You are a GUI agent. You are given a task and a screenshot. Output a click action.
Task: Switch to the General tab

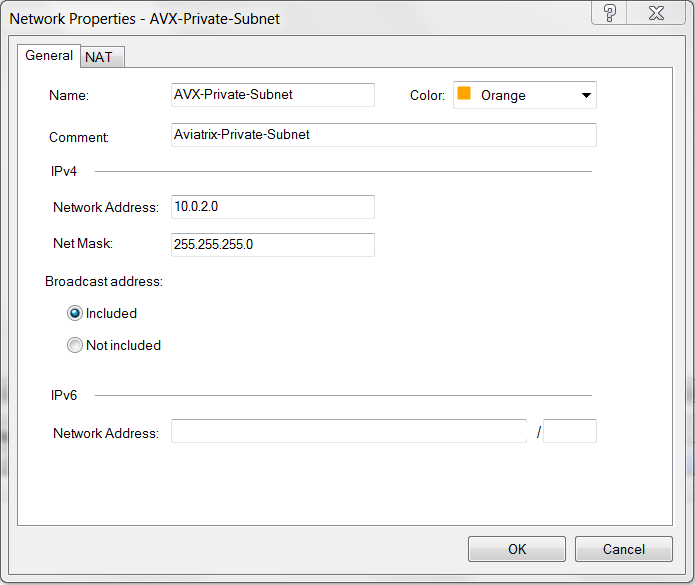(49, 56)
